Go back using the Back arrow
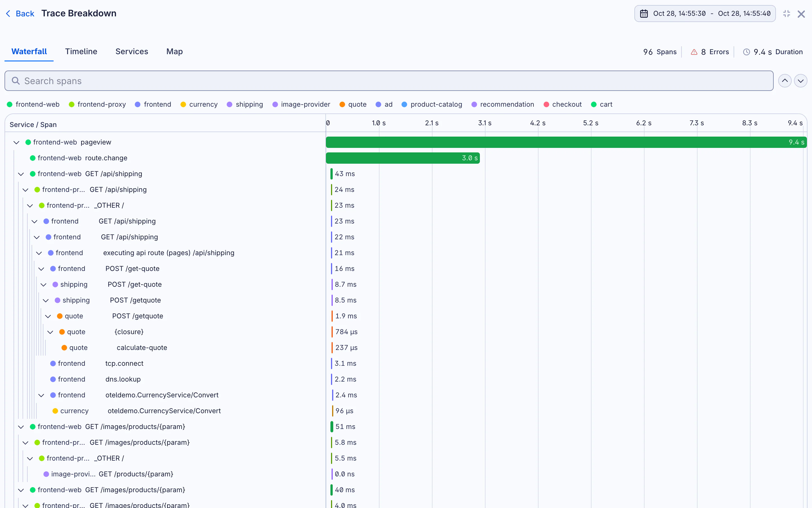The image size is (812, 508). 20,14
